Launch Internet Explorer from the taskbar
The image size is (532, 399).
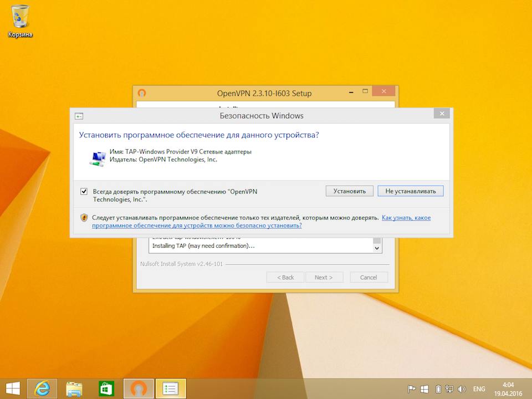[x=42, y=389]
